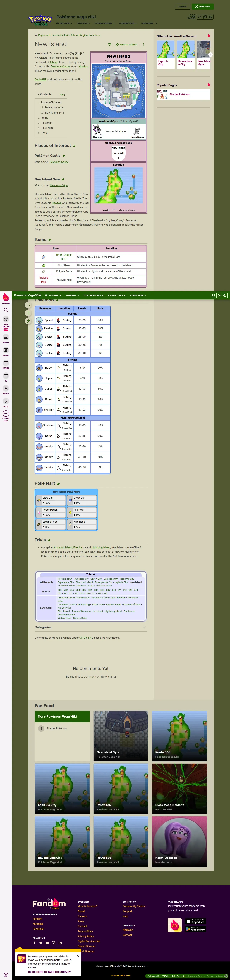
Task: Open Fandom's Facebook page icon
Action: (x=34, y=943)
